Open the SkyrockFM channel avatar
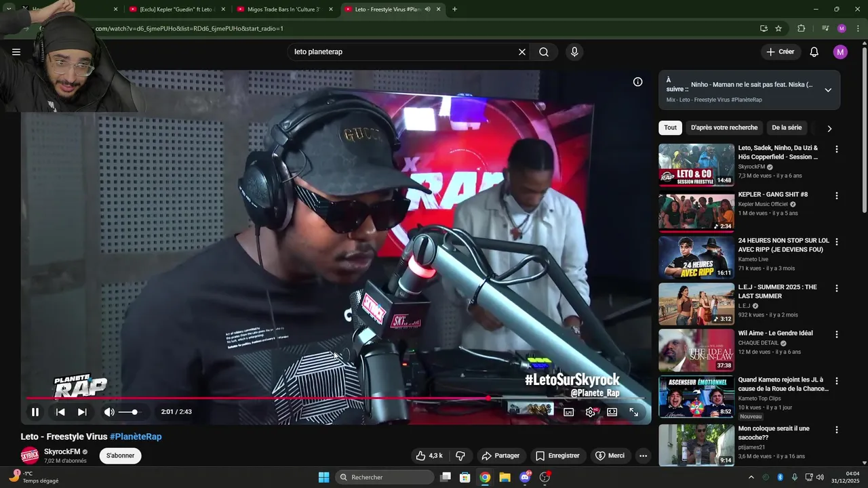Screen dimensions: 868x488 coord(30,455)
